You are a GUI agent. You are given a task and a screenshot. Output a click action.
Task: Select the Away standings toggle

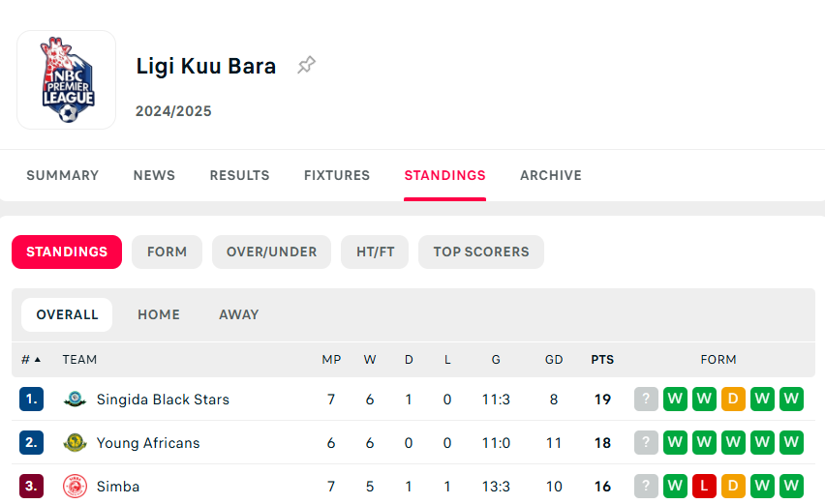[238, 314]
